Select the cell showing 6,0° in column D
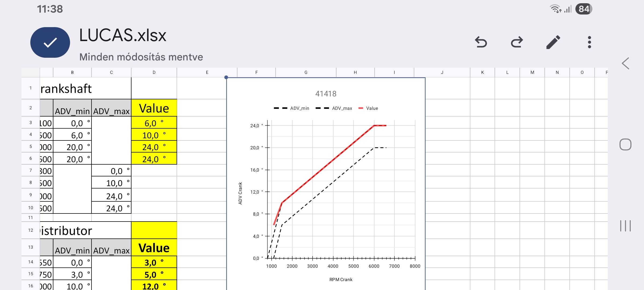This screenshot has height=290, width=644. pyautogui.click(x=154, y=123)
